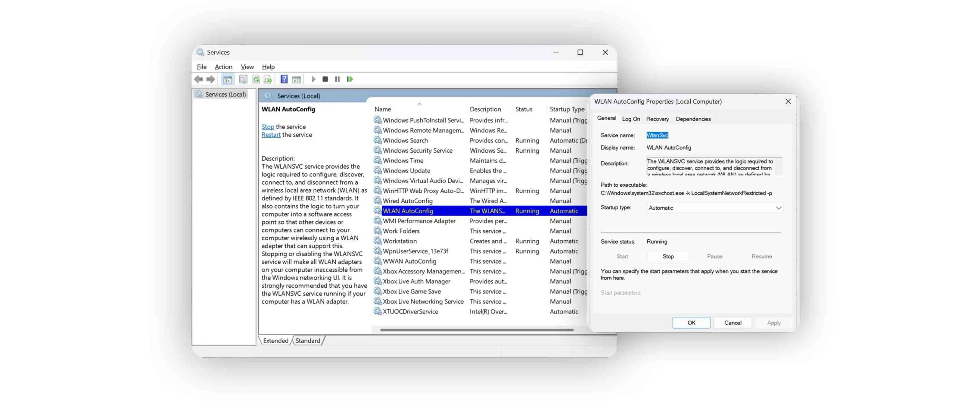Select the Windows Update service row
Viewport: 980px width, 402px height.
point(406,171)
